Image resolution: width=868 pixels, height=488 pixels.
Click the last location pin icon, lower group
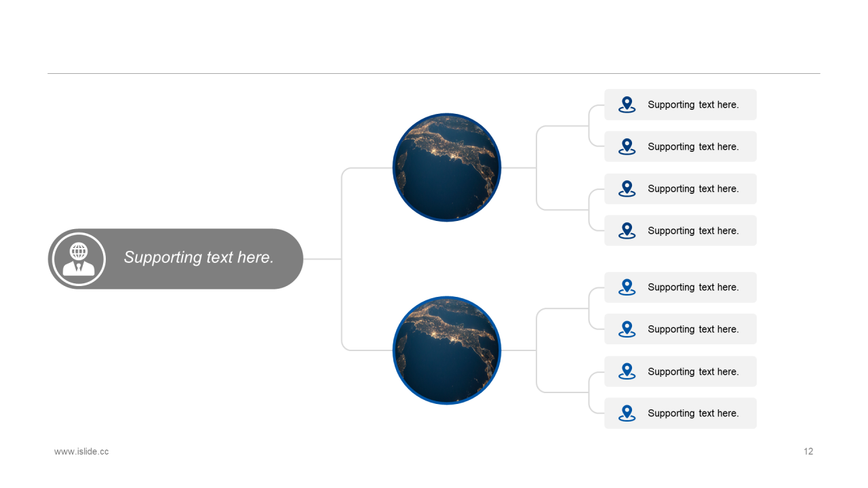(627, 413)
